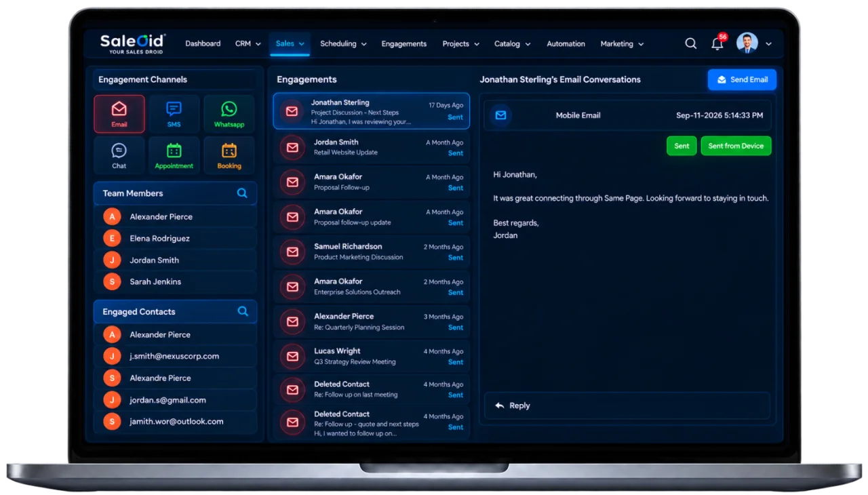
Task: Click avatar beside j.smith@nexuscorp.com
Action: point(112,356)
